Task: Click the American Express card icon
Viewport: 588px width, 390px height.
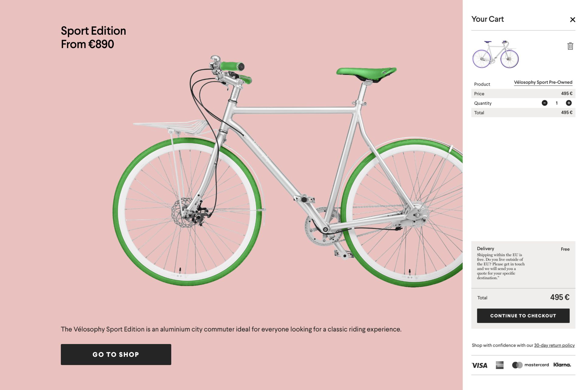Action: (x=499, y=365)
